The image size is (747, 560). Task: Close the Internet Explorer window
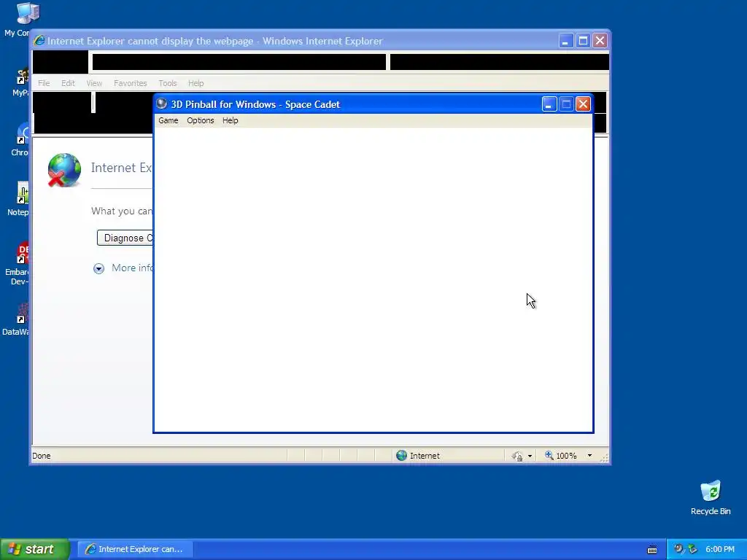[600, 41]
